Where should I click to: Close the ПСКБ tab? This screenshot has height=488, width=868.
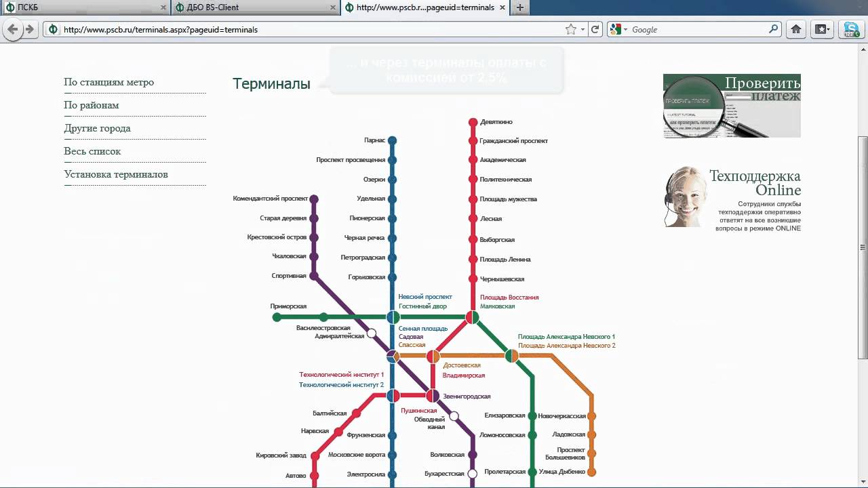[x=163, y=7]
